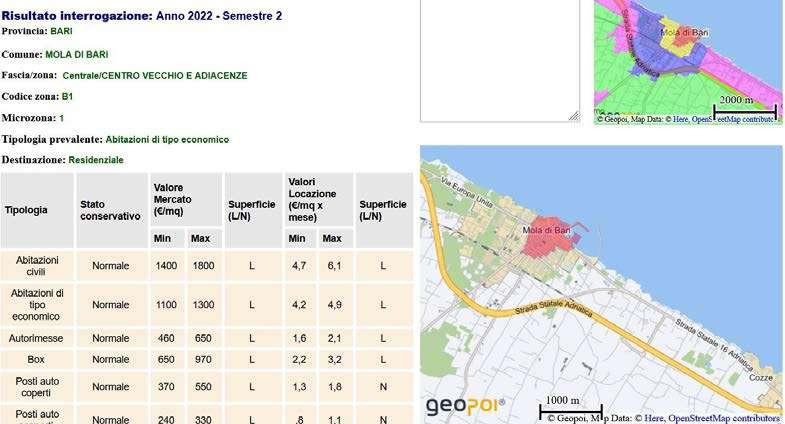785x424 pixels.
Task: Select the Box row label in the table
Action: tap(36, 359)
